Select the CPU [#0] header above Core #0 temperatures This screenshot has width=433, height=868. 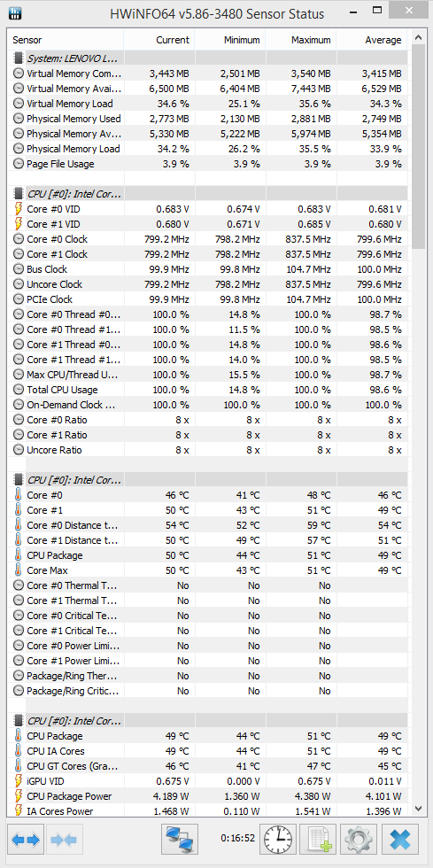pyautogui.click(x=66, y=480)
